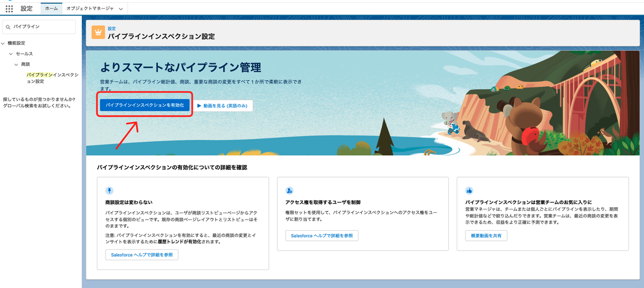
Task: Click the 有効化についての詳細を確認 section heading
Action: (172, 168)
